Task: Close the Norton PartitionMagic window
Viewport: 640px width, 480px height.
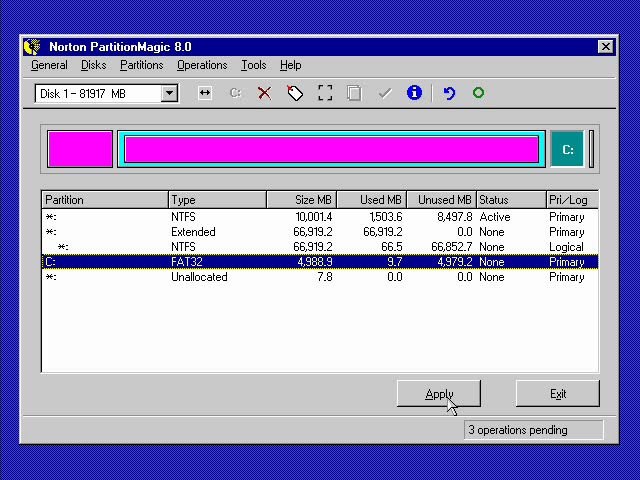Action: pyautogui.click(x=606, y=47)
